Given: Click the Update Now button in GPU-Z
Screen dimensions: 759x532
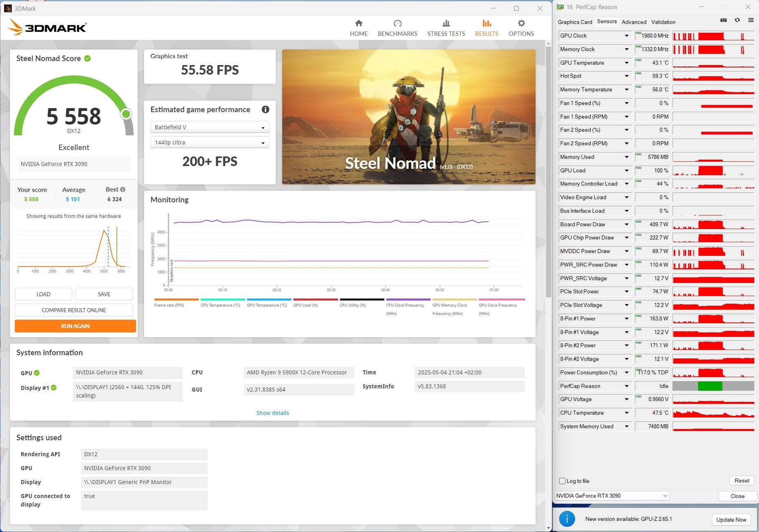Looking at the screenshot, I should [731, 520].
